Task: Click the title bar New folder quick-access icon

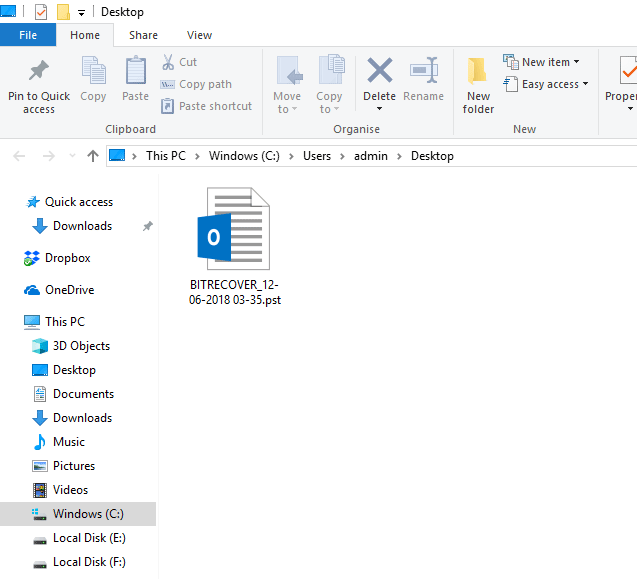Action: click(63, 12)
